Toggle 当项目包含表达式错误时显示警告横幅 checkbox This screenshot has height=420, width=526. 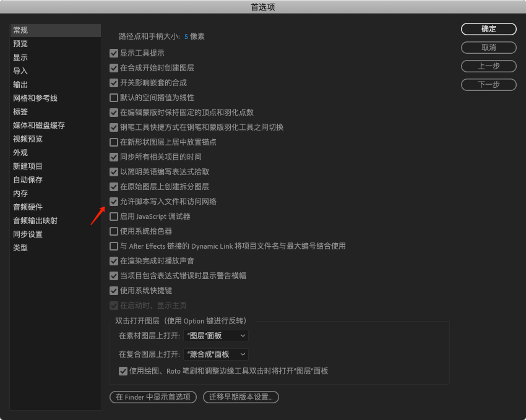pos(114,276)
